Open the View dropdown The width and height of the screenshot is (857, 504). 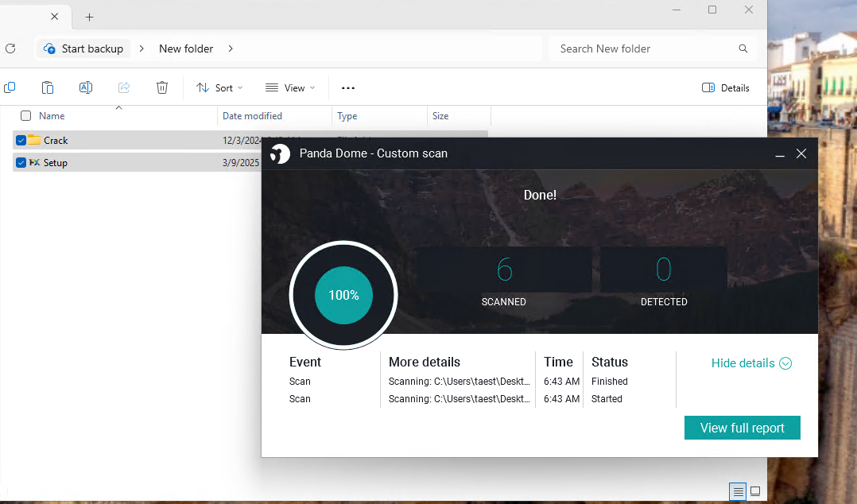pyautogui.click(x=290, y=88)
